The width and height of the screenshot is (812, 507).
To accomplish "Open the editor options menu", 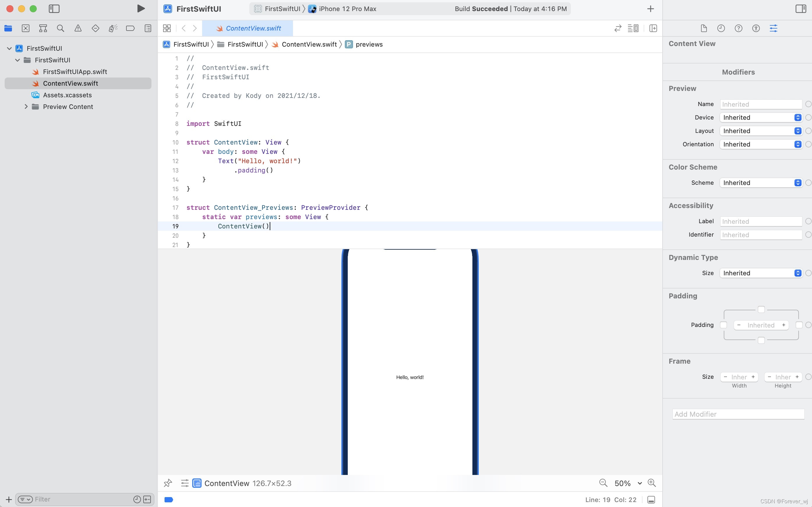I will tap(633, 29).
